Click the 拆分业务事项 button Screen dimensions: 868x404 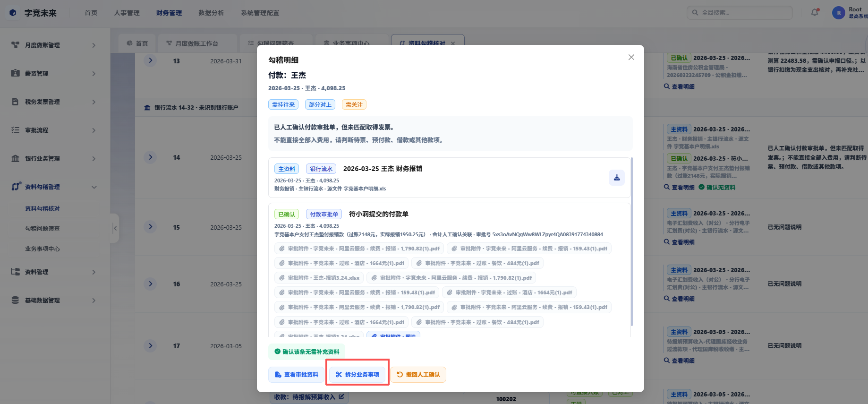pyautogui.click(x=357, y=375)
